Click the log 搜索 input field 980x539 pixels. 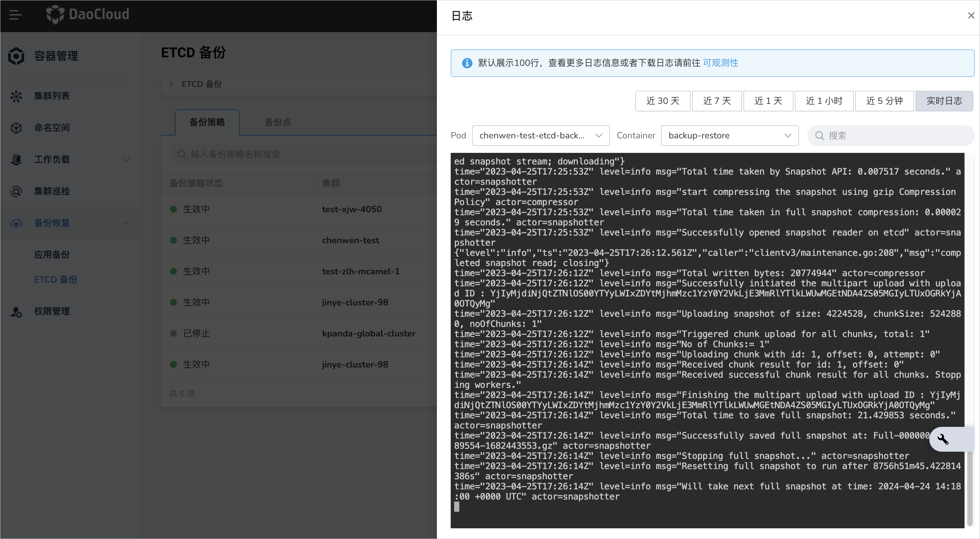[x=891, y=136]
